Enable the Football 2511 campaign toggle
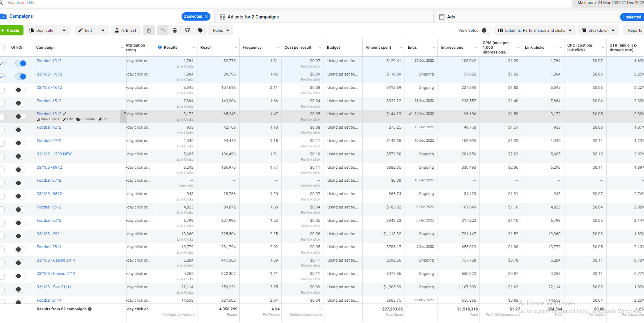The image size is (644, 323). [x=21, y=249]
